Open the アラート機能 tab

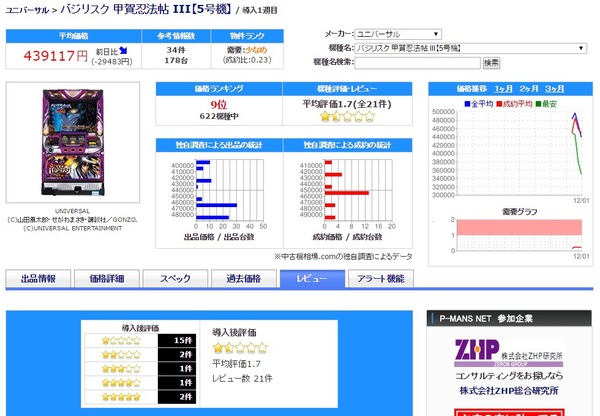(x=381, y=278)
